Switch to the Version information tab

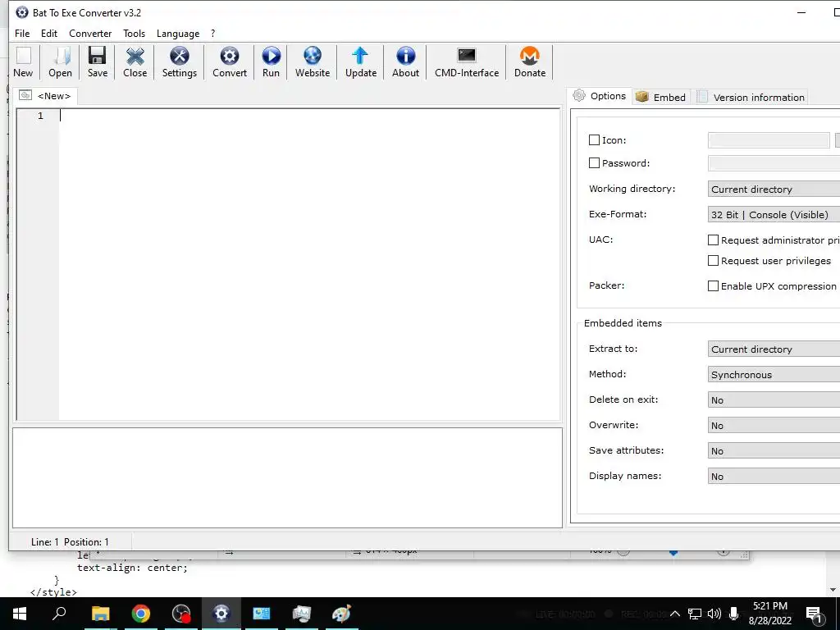click(x=751, y=97)
